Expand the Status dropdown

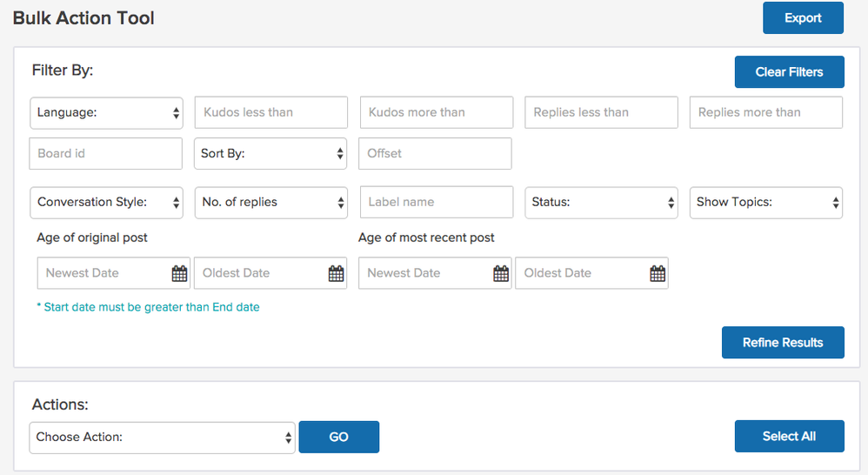pyautogui.click(x=601, y=202)
